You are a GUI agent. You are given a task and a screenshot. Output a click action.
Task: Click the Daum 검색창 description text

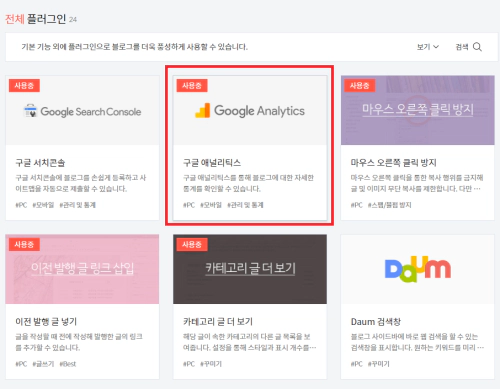[x=417, y=342]
